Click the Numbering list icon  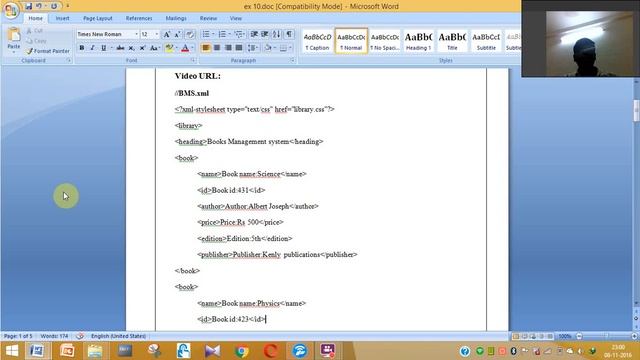(222, 34)
